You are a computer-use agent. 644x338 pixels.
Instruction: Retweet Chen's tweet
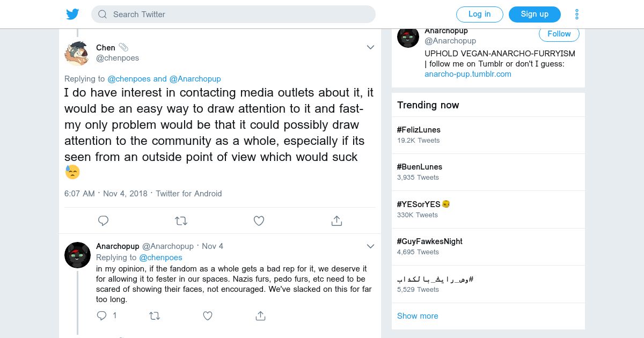click(181, 221)
